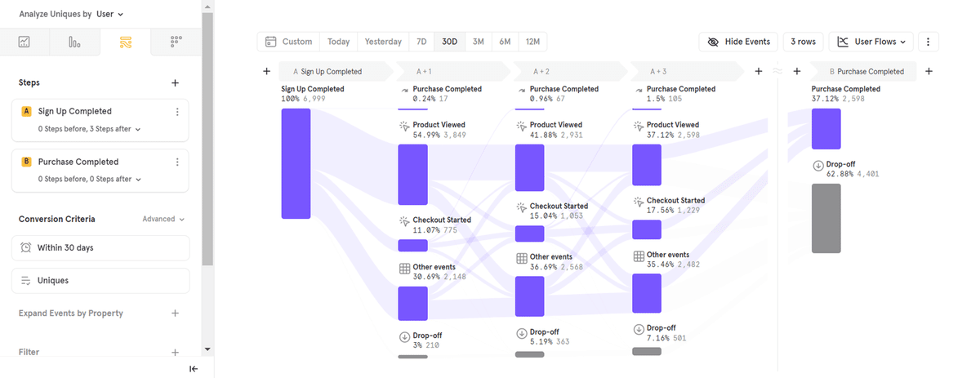Viewport: 980px width, 378px height.
Task: Select the 7D date range
Action: [421, 42]
